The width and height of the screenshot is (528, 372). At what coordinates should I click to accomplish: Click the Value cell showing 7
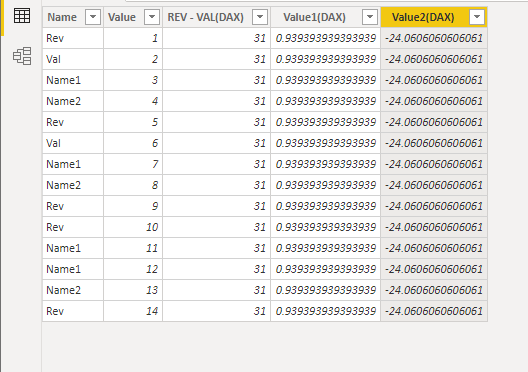click(133, 164)
